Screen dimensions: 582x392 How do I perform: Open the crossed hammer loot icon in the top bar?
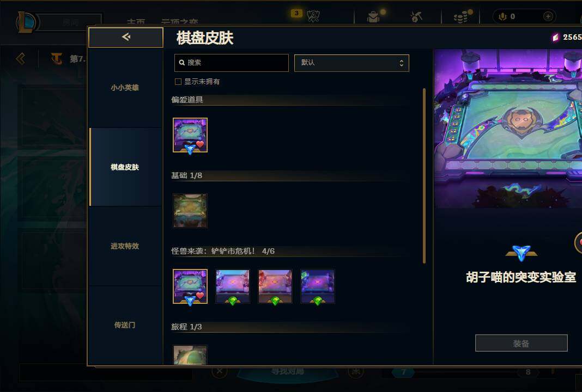[416, 17]
